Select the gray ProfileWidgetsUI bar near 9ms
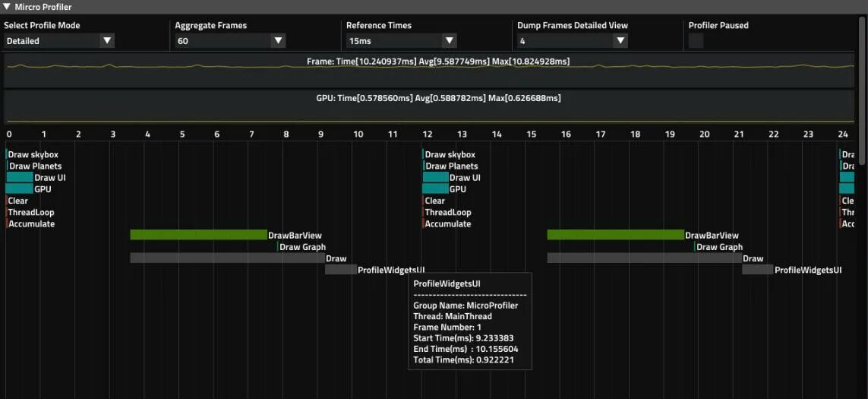 (341, 270)
